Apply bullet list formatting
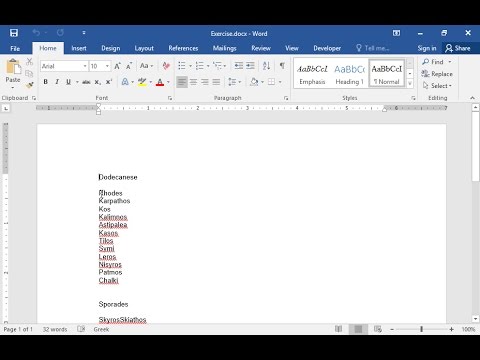This screenshot has width=480, height=360. click(182, 66)
